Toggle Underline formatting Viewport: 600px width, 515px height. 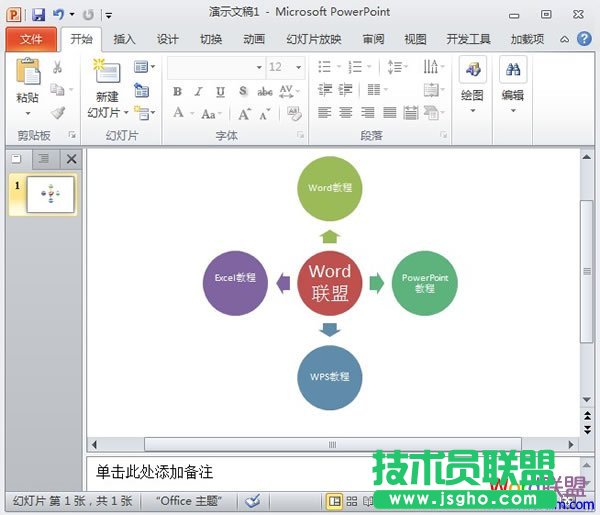[220, 91]
